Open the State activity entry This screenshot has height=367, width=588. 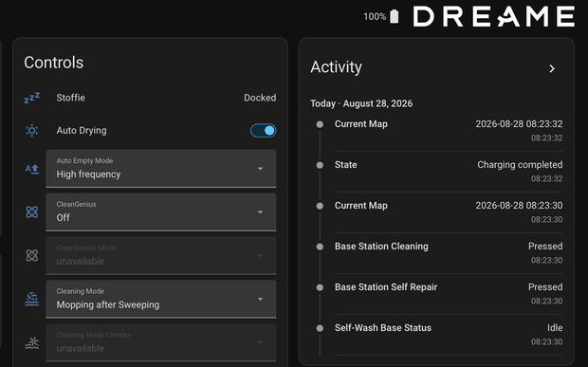point(449,172)
